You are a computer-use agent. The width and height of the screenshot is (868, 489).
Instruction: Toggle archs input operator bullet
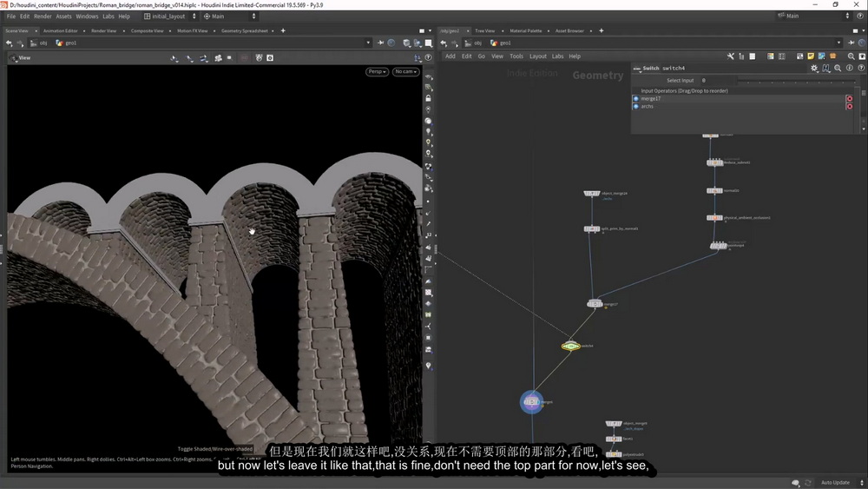pos(635,106)
